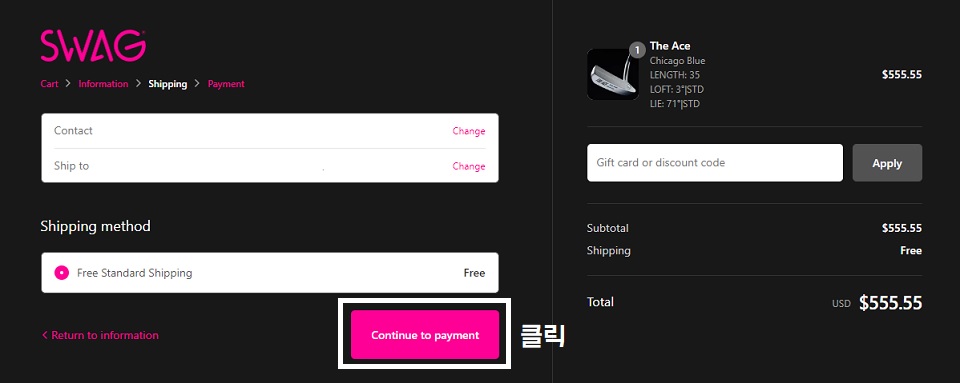960x383 pixels.
Task: Jump to Payment breadcrumb step
Action: pyautogui.click(x=226, y=84)
